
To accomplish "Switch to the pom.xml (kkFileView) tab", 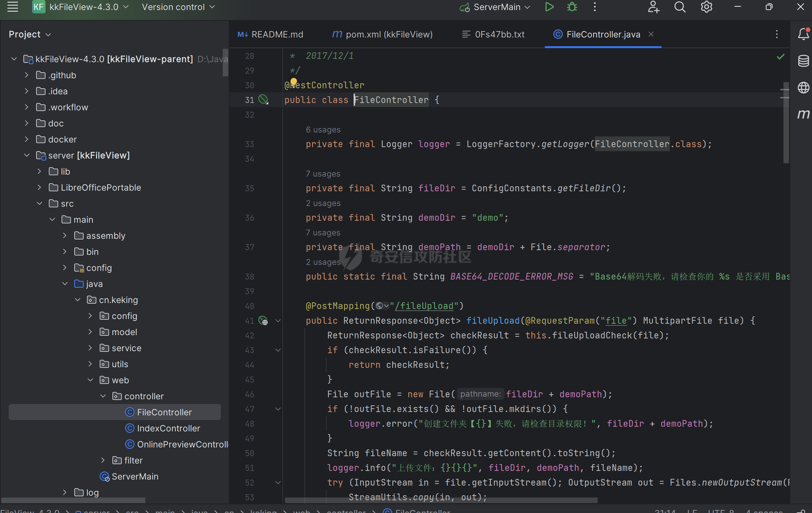I will (382, 34).
